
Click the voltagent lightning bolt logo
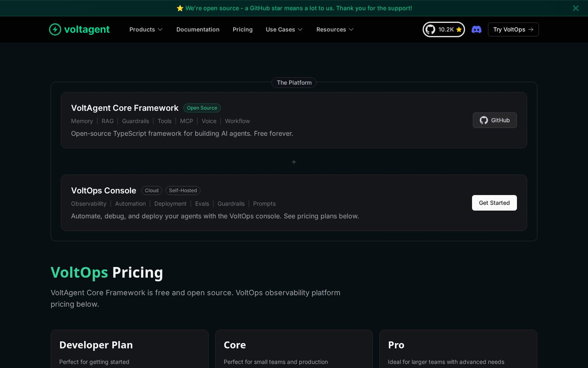pos(55,29)
